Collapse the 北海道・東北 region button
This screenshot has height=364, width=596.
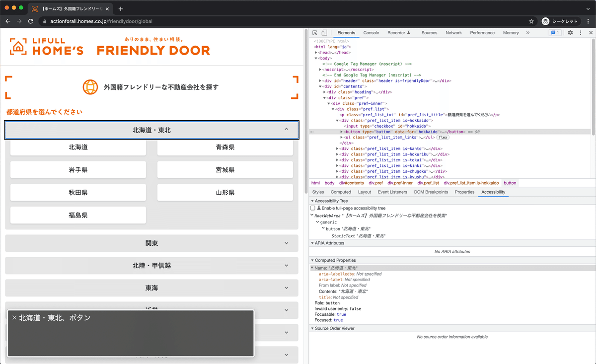pyautogui.click(x=151, y=130)
